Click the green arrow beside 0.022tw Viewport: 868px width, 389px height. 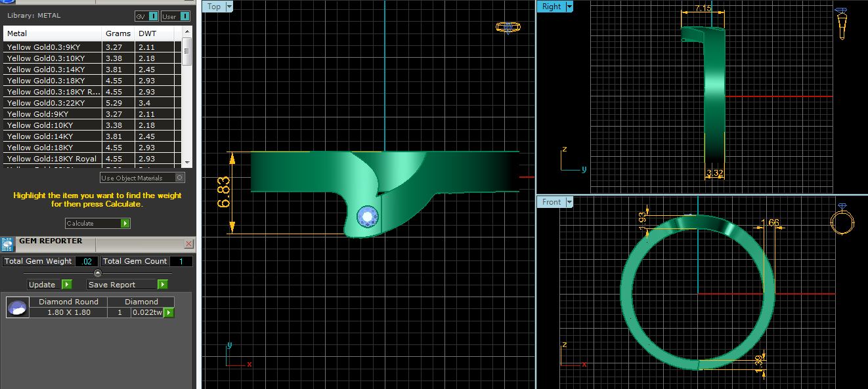pyautogui.click(x=169, y=313)
